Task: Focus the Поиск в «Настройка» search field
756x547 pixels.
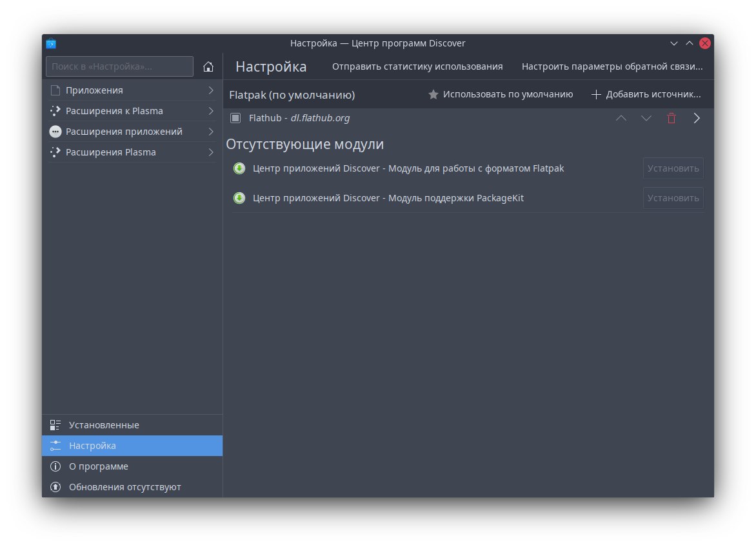Action: (x=119, y=66)
